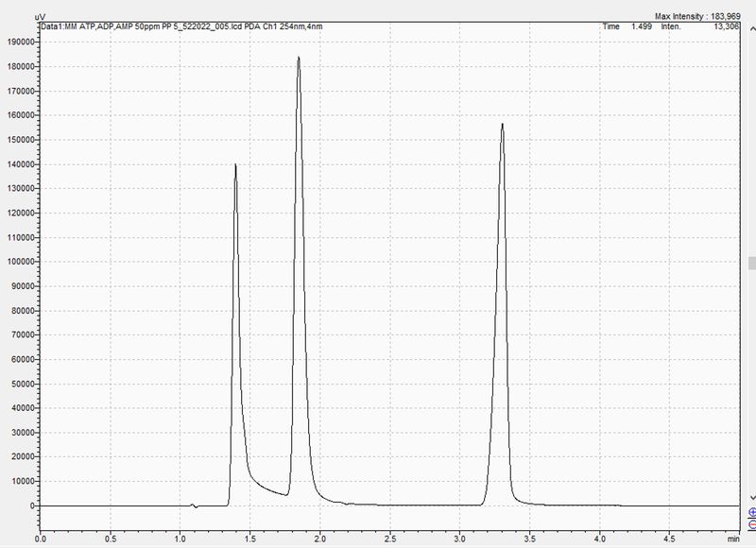Click the 'Max Intensity : 183,969' readout

tap(697, 16)
